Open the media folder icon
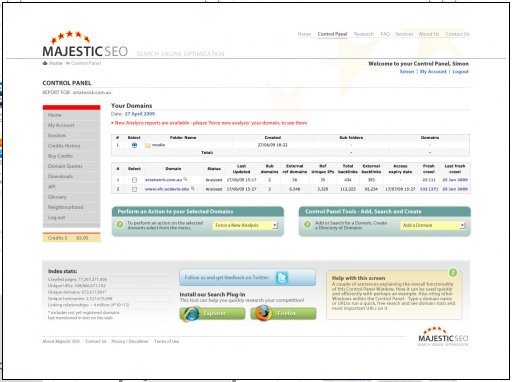This screenshot has height=382, width=512. pos(148,145)
